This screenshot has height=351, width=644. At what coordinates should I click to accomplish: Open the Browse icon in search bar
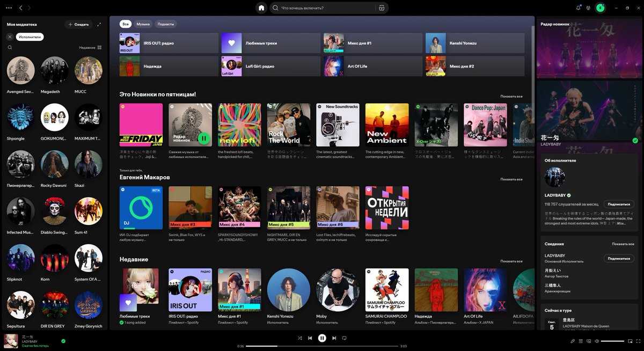[381, 8]
